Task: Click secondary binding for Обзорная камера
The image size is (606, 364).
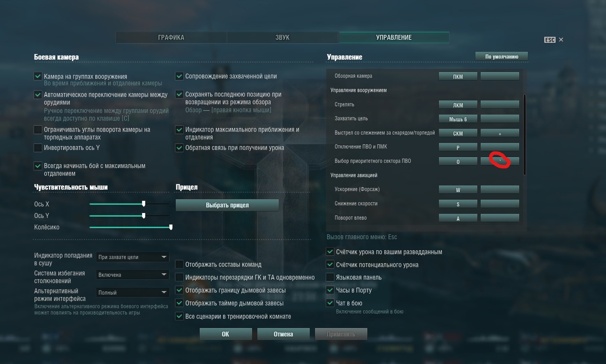Action: [500, 76]
